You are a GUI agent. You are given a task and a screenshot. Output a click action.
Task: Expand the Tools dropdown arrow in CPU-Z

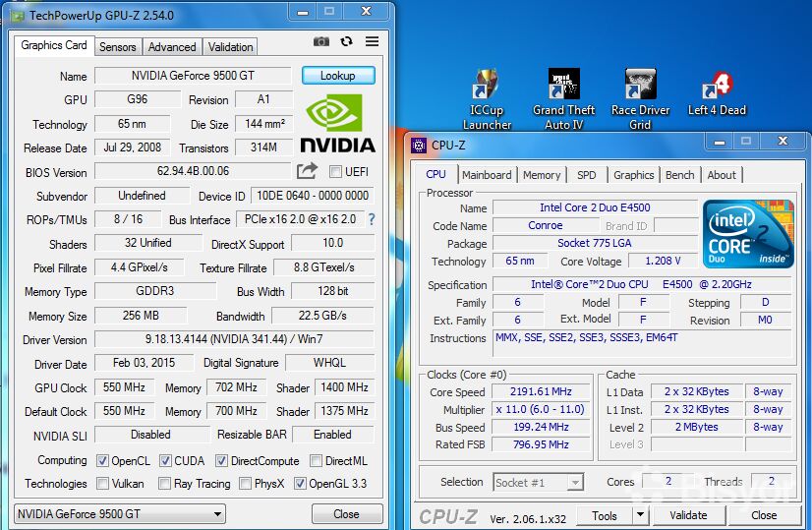pos(640,515)
